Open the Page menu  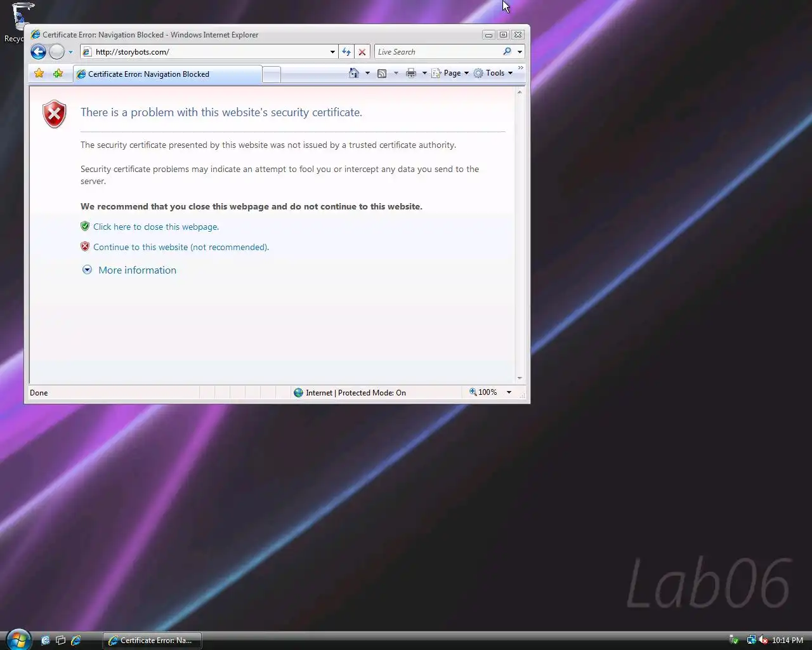tap(450, 73)
